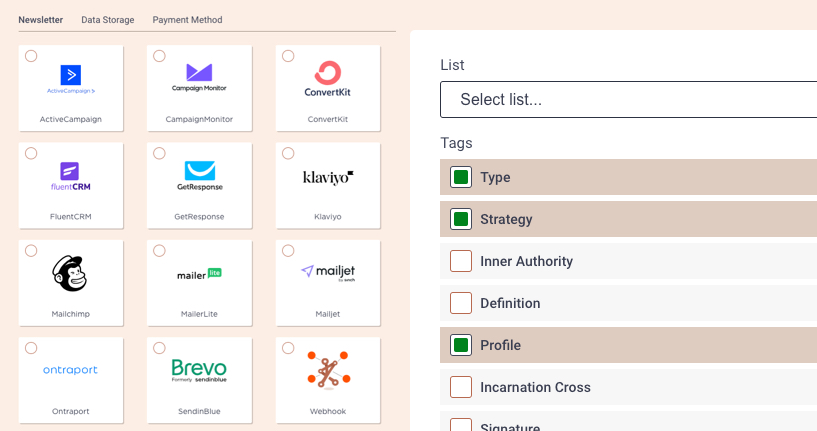This screenshot has height=431, width=817.
Task: Click the ConvertKit logo
Action: click(x=328, y=79)
